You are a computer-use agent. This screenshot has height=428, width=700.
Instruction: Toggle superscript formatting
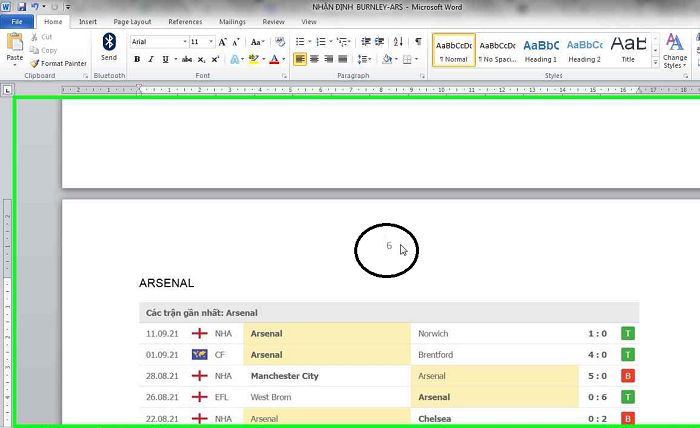coord(215,59)
